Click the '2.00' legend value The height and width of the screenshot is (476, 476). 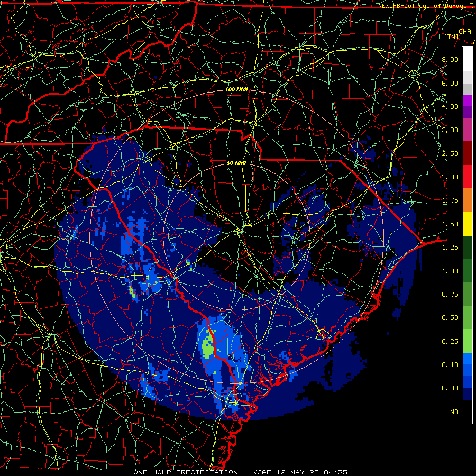(450, 177)
